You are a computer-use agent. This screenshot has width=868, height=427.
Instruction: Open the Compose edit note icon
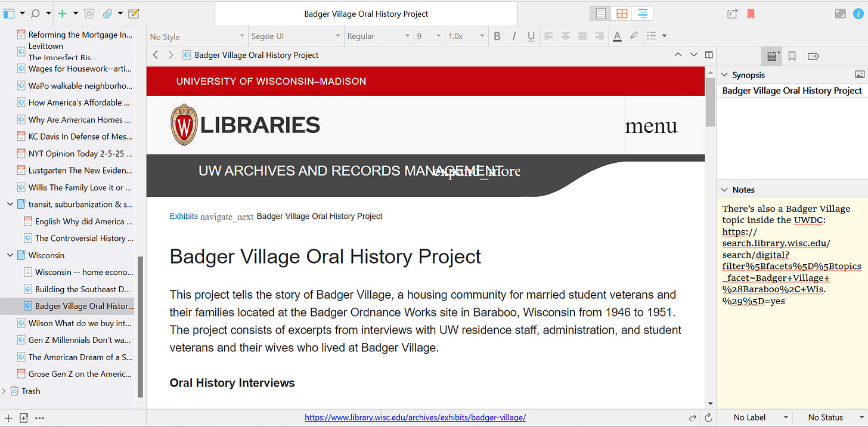pyautogui.click(x=134, y=13)
